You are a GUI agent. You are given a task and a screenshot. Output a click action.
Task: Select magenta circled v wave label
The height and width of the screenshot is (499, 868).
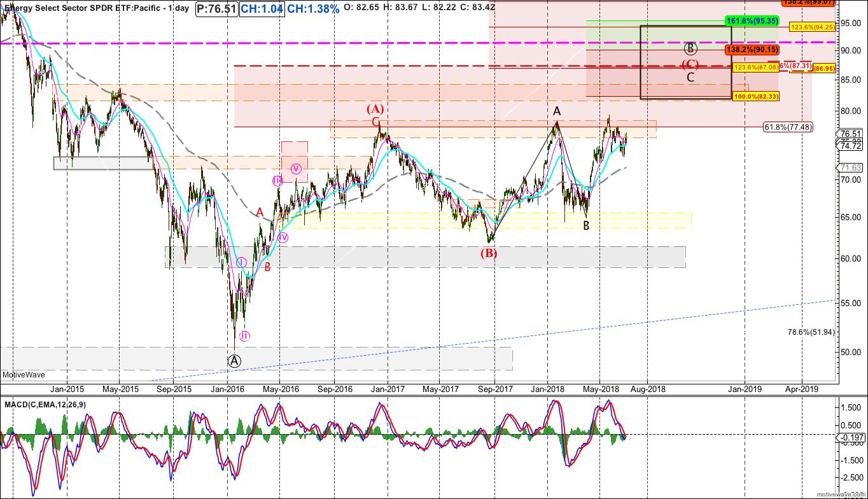[296, 169]
